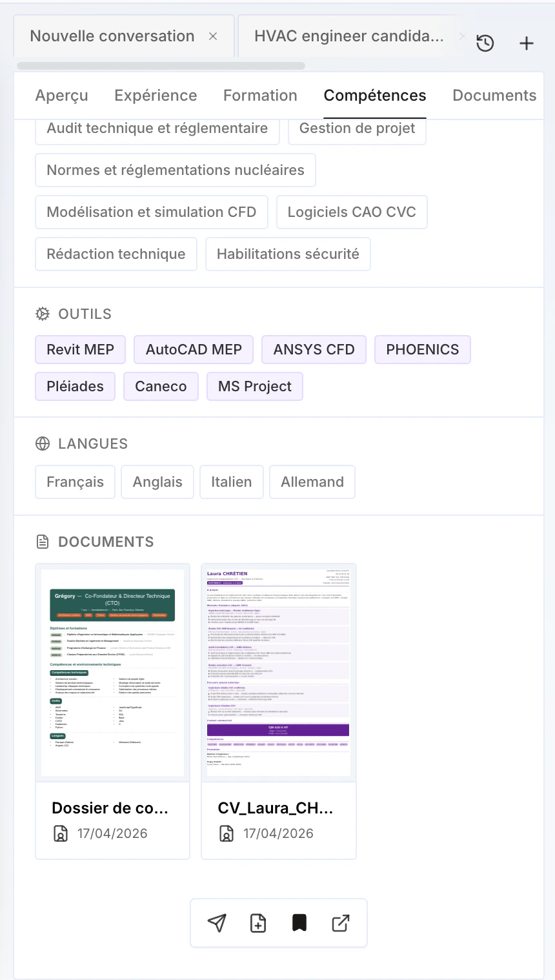The width and height of the screenshot is (555, 980).
Task: Select Rédaction technique chip
Action: tap(116, 254)
